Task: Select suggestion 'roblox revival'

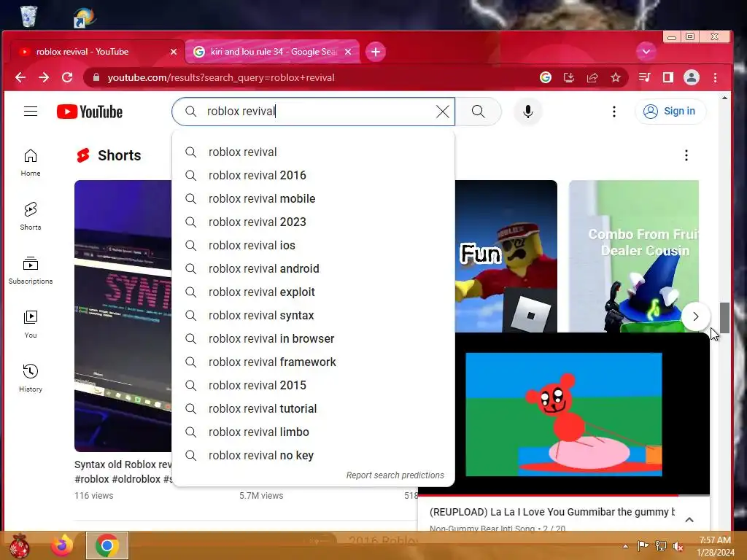Action: click(x=314, y=152)
